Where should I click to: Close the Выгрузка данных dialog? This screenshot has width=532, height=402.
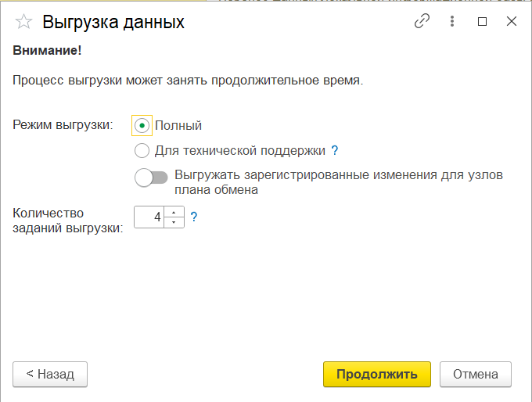[512, 22]
